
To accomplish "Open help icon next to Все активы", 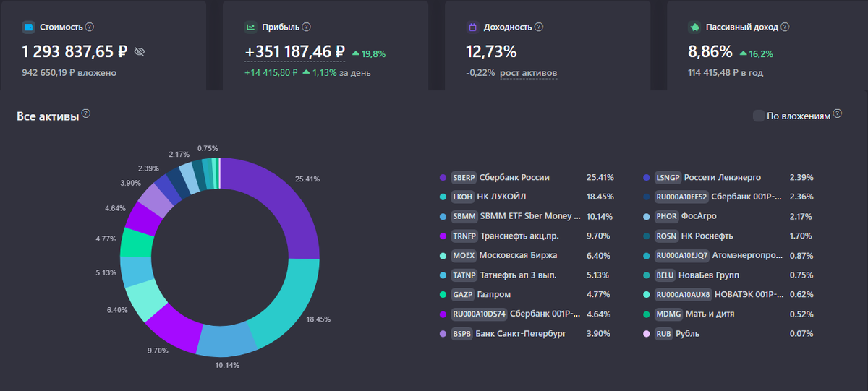I will tap(86, 114).
